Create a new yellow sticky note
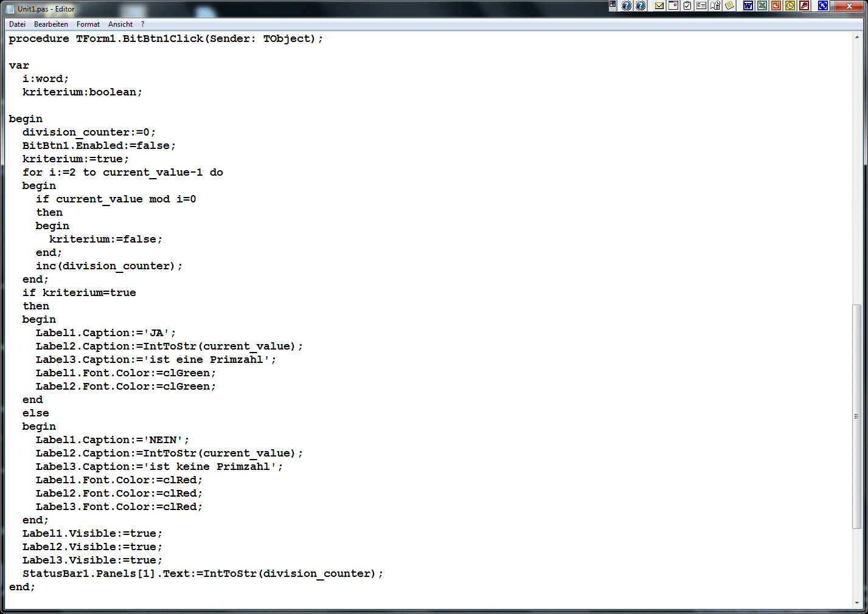 [729, 6]
